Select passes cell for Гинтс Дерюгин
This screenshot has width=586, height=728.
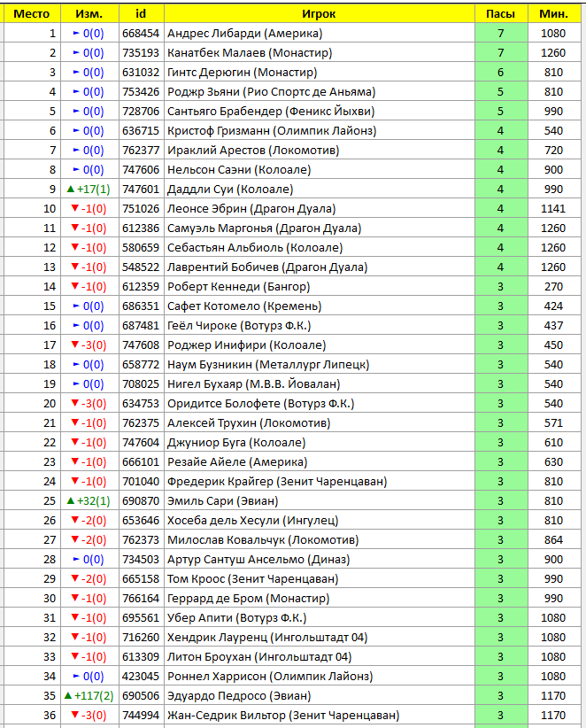(501, 73)
